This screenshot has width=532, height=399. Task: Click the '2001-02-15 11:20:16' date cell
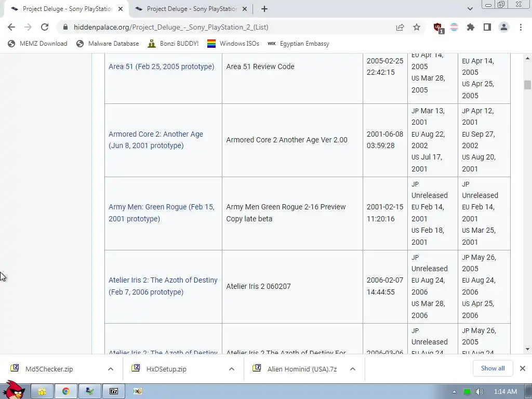385,212
